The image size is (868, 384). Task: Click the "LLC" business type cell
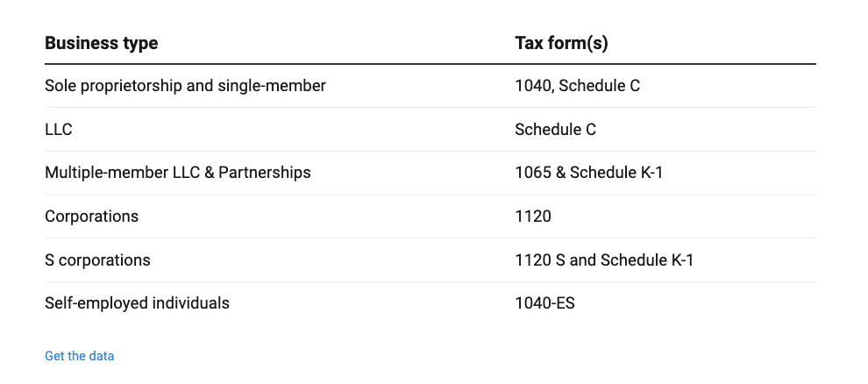[x=59, y=130]
